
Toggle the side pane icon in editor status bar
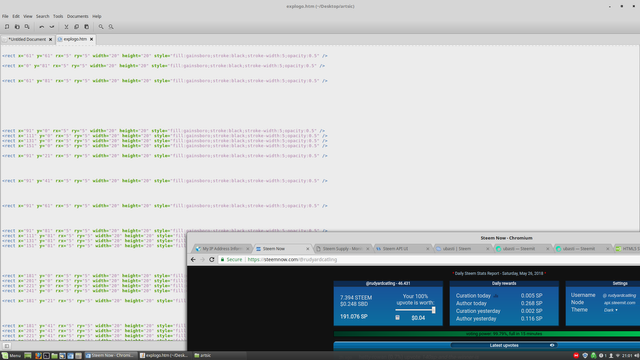coord(7,346)
